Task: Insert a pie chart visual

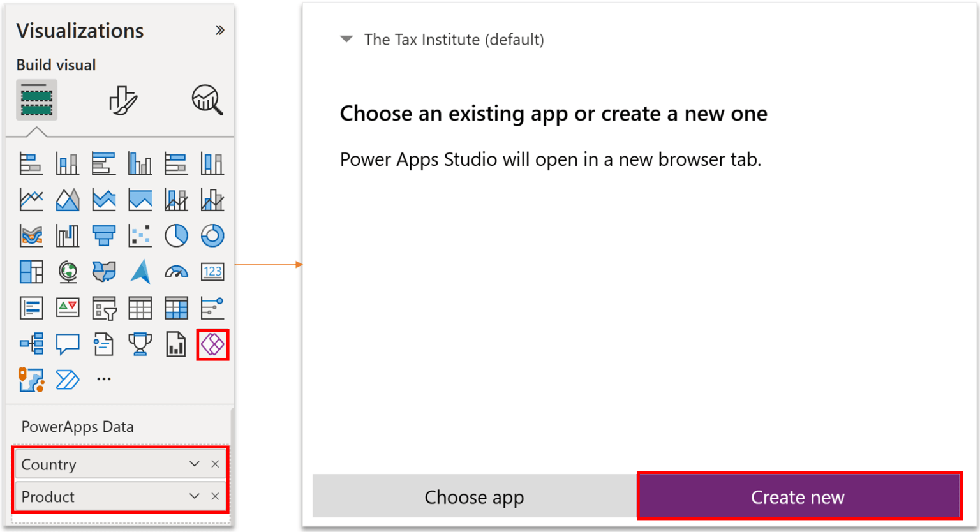Action: point(176,235)
